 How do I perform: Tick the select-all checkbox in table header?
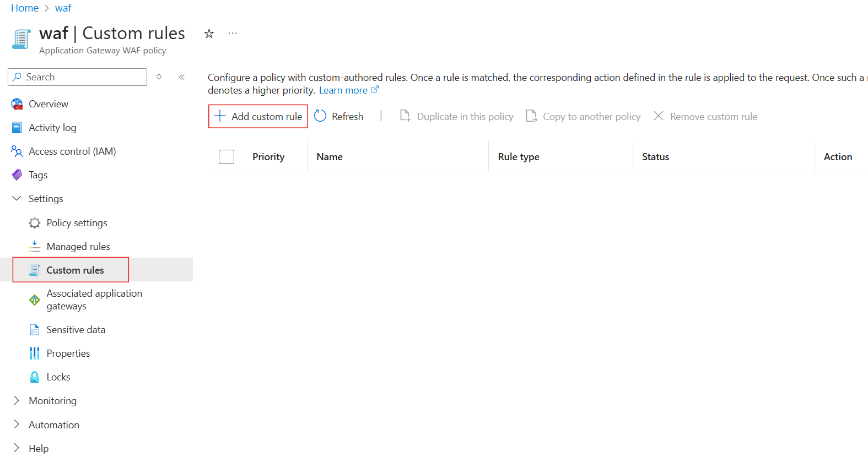point(227,157)
